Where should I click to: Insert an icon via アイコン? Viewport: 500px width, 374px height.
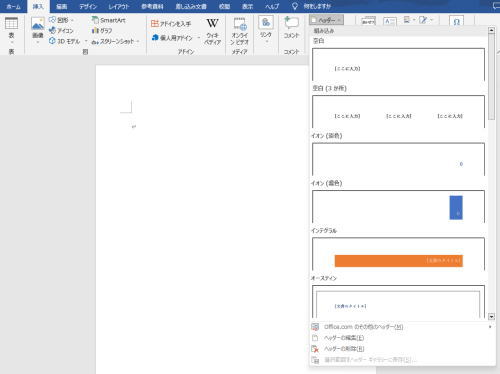point(61,31)
